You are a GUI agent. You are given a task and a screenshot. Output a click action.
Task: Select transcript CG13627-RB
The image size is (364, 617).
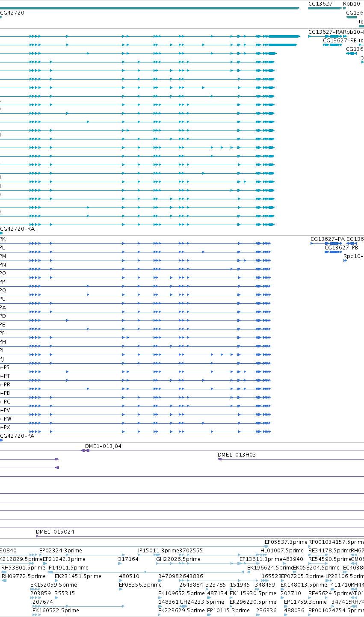tap(340, 41)
